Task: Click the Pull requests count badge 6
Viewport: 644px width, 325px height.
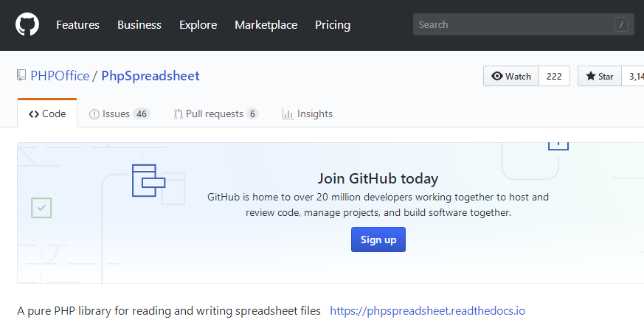Action: [252, 113]
